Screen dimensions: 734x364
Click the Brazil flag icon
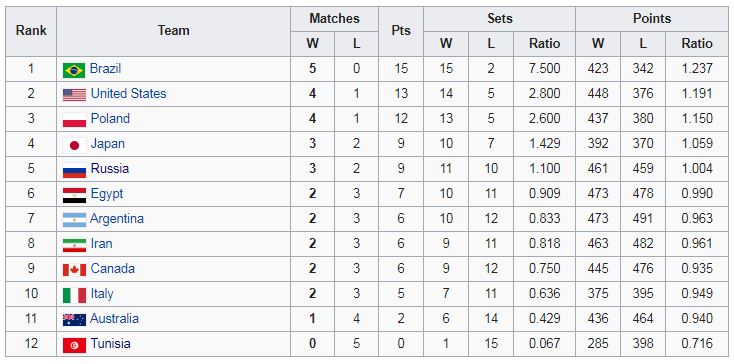click(x=74, y=70)
